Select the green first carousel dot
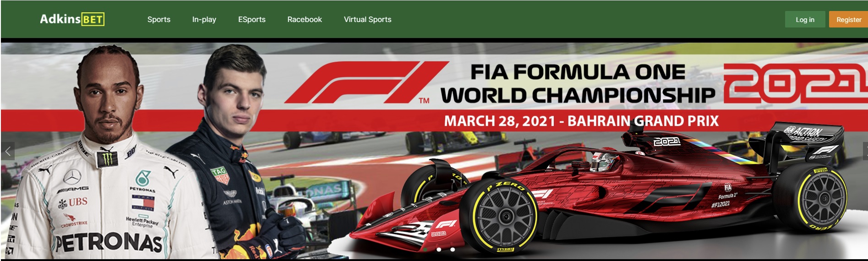 click(x=425, y=250)
